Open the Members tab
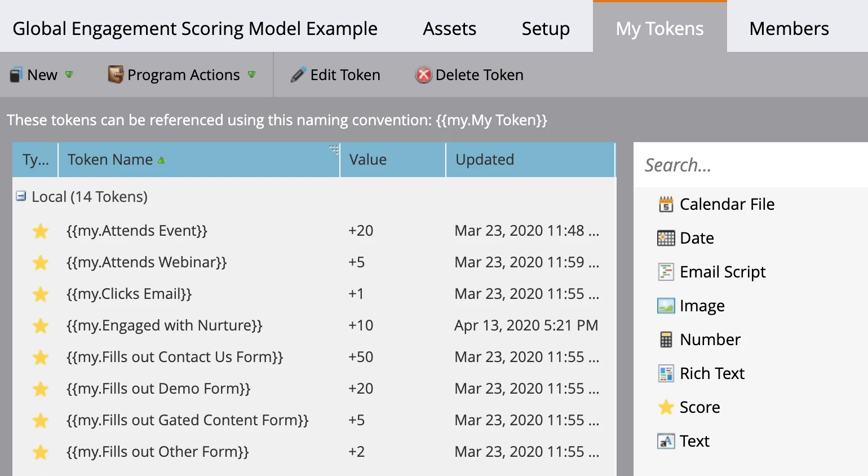868x476 pixels. 789,28
